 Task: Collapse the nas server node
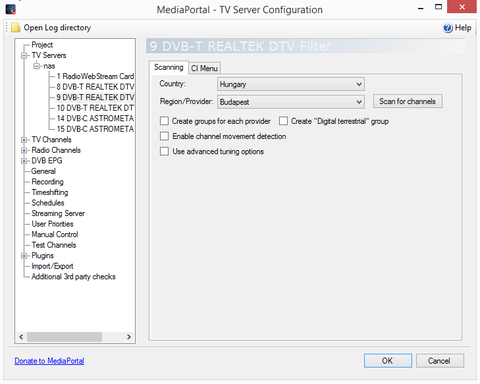click(36, 66)
